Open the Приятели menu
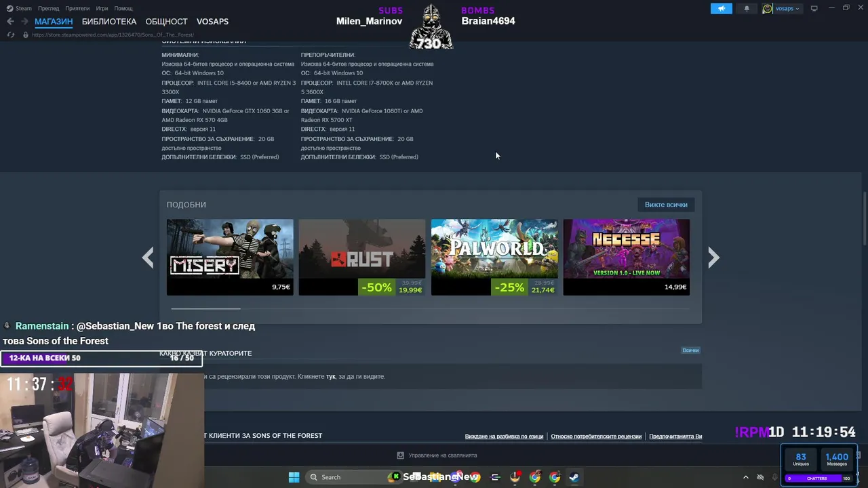868x488 pixels. point(77,8)
